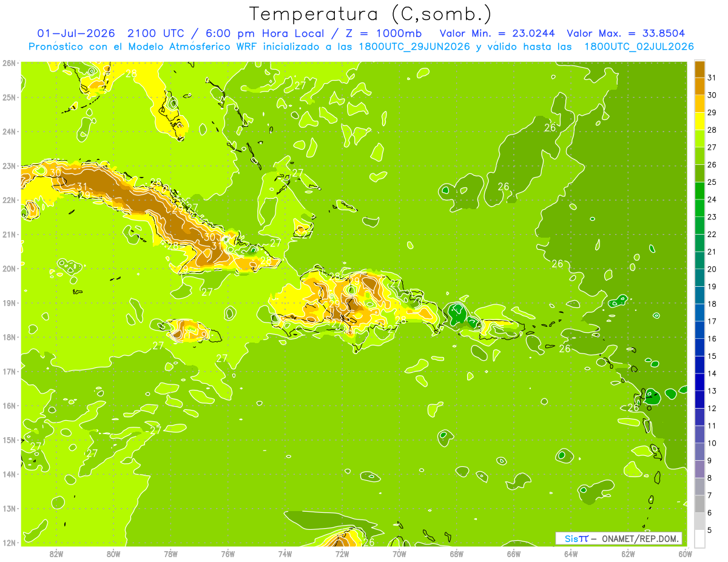Pick the purple legend swatch between 9 and 10

699,452
